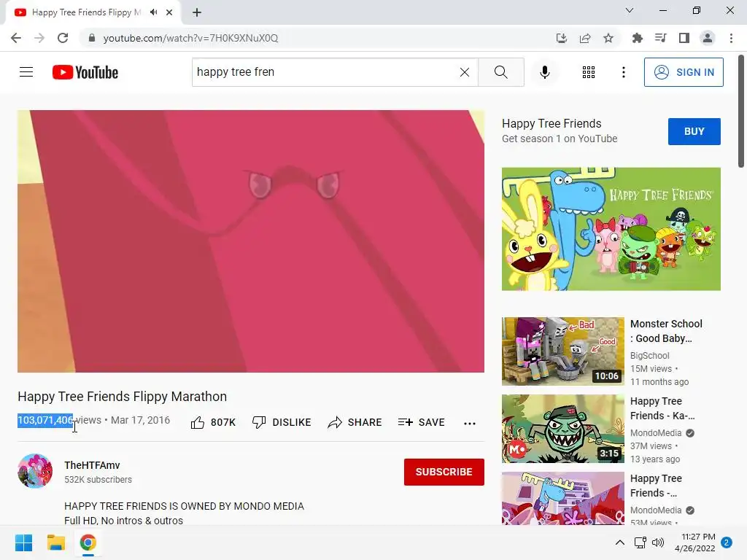Go back in browser history
Screen dimensions: 747x560
(x=16, y=38)
